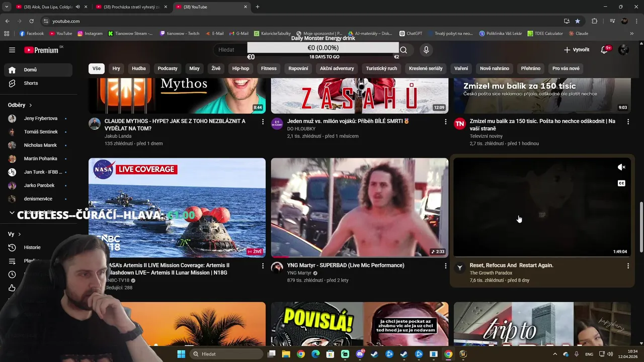
Task: Toggle captions on the preview video
Action: [621, 184]
